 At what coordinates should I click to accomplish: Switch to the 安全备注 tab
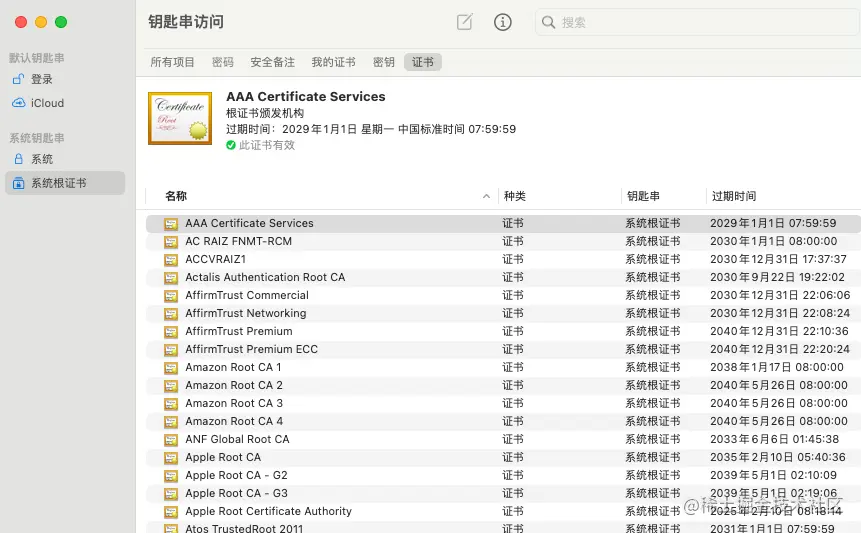coord(272,62)
